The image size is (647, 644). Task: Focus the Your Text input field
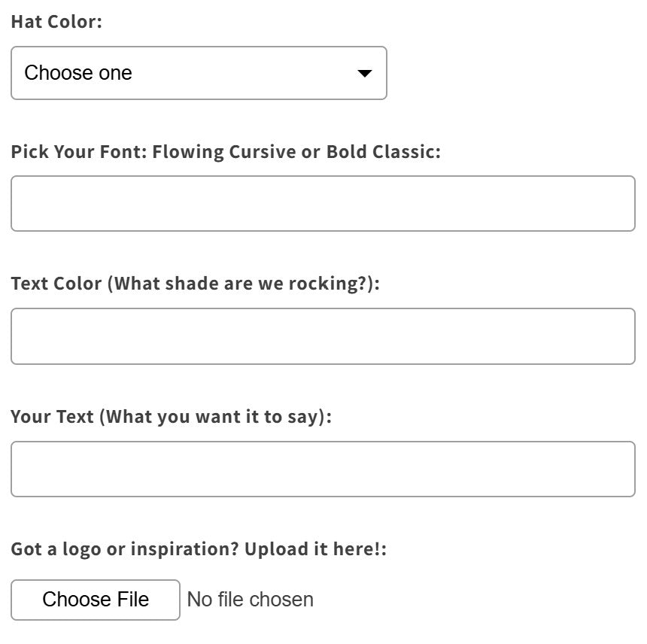[x=323, y=469]
